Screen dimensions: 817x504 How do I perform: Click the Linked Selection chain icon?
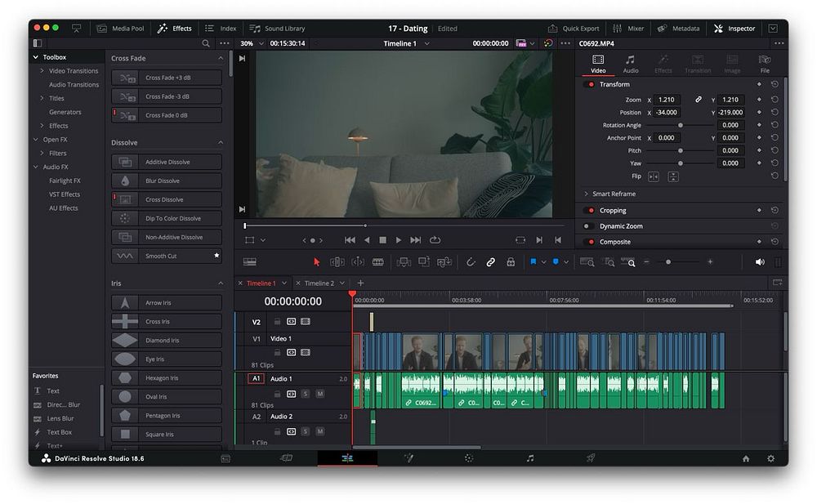490,262
